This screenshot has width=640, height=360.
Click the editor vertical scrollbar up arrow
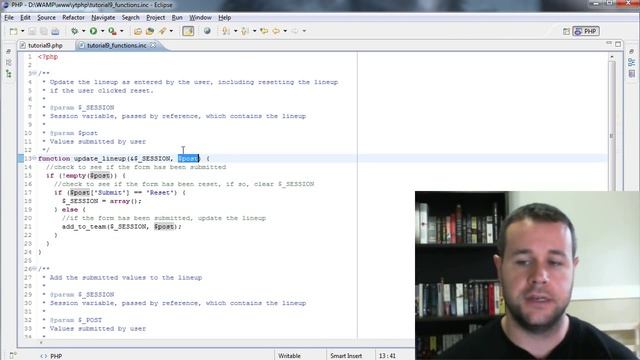(611, 56)
